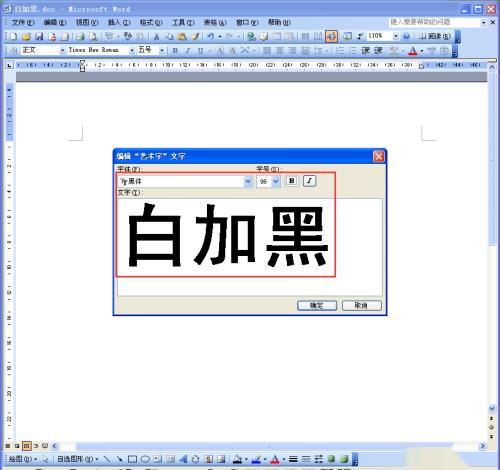
Task: Cancel the WordArt dialog with 取消
Action: (362, 305)
